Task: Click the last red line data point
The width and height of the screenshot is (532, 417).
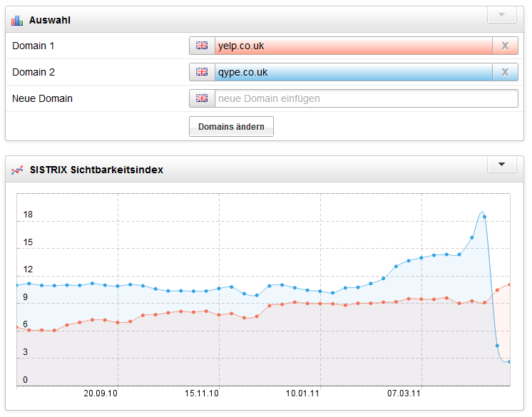Action: [509, 284]
